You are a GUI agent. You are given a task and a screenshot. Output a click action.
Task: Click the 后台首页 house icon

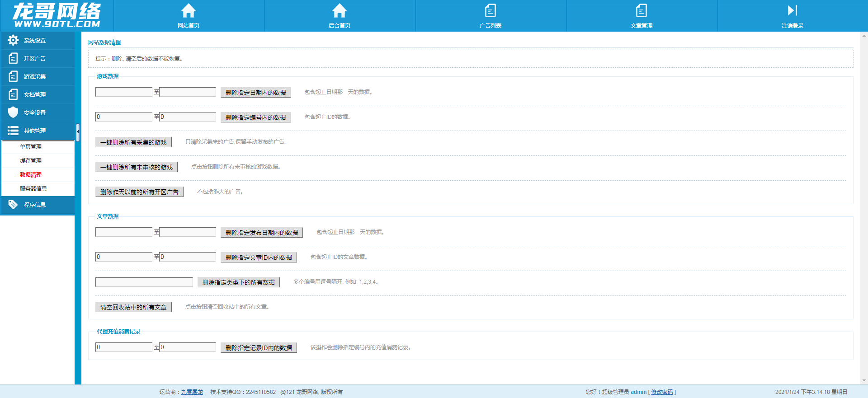coord(340,10)
